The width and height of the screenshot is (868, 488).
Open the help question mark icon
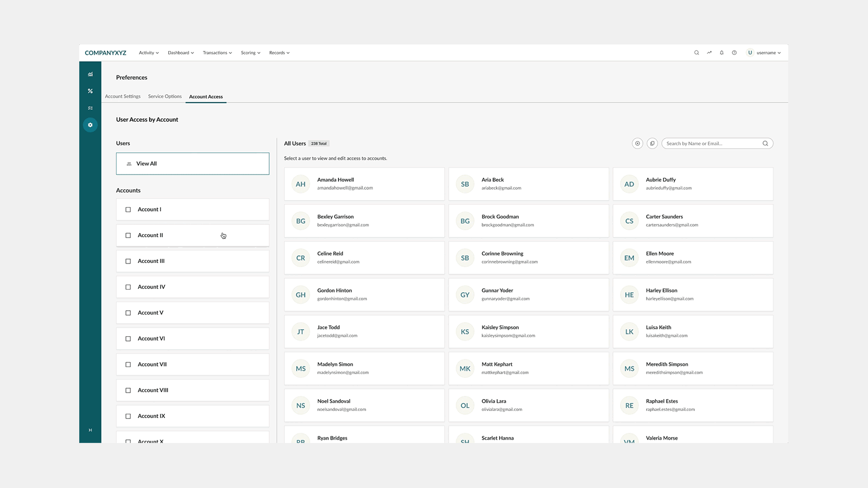point(734,53)
